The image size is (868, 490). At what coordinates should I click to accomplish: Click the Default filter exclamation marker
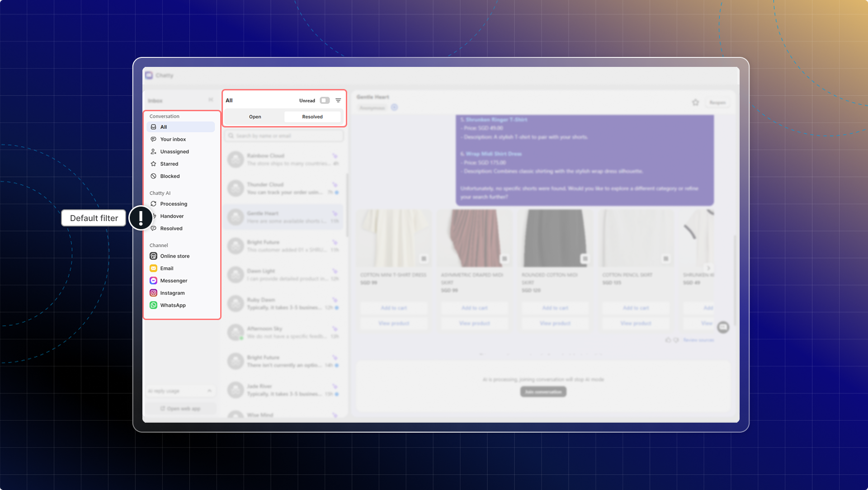pos(141,218)
